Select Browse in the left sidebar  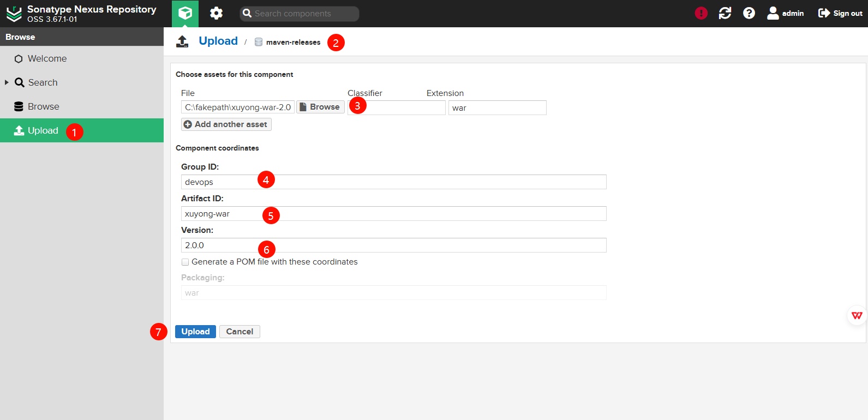tap(43, 106)
